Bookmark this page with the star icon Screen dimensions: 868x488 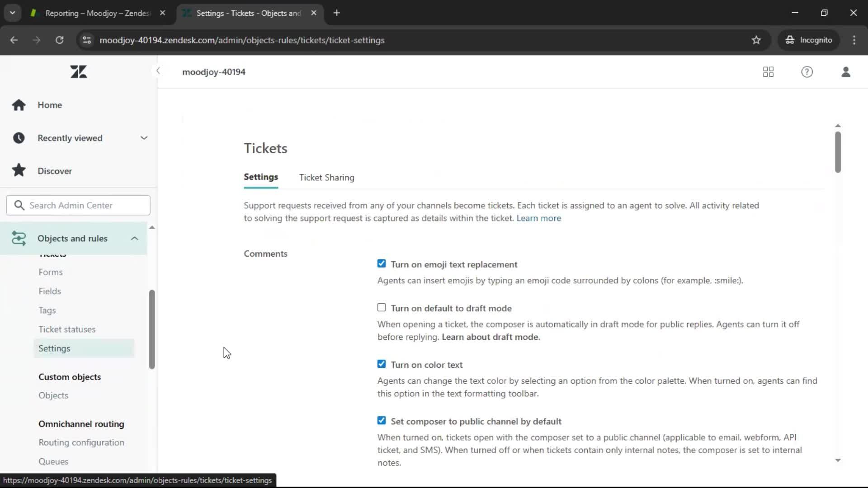(x=756, y=40)
